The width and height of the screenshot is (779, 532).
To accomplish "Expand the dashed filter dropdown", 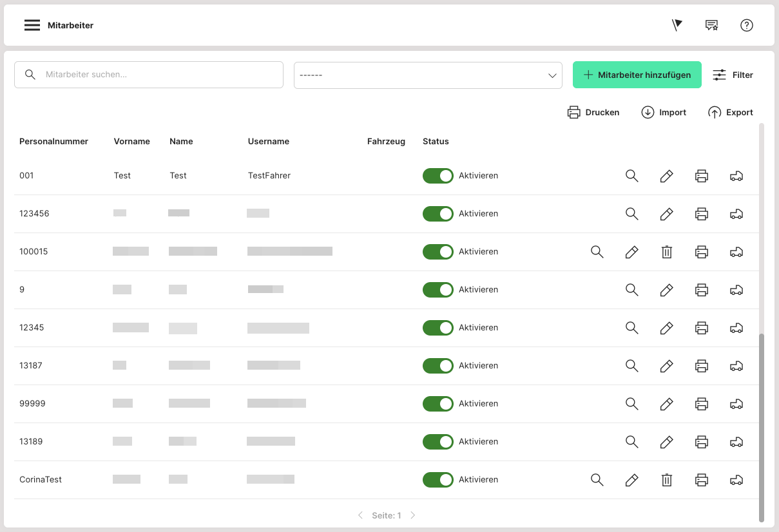I will point(428,75).
